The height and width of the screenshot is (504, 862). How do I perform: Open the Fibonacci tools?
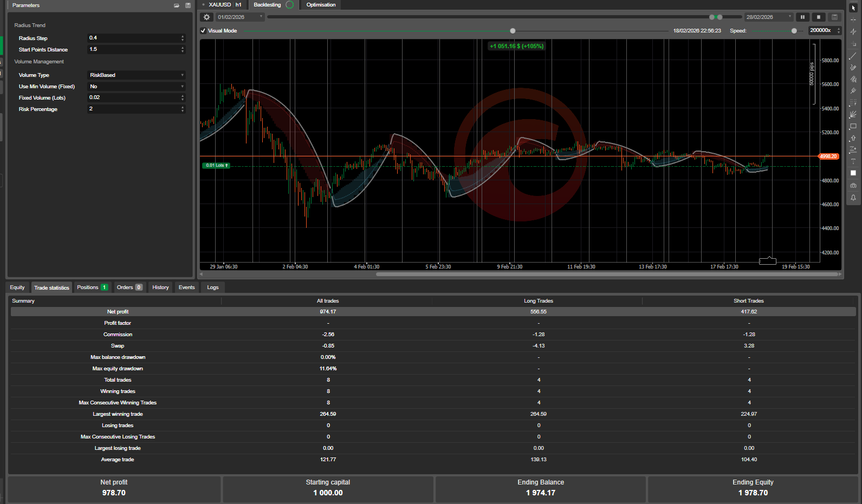tap(853, 79)
